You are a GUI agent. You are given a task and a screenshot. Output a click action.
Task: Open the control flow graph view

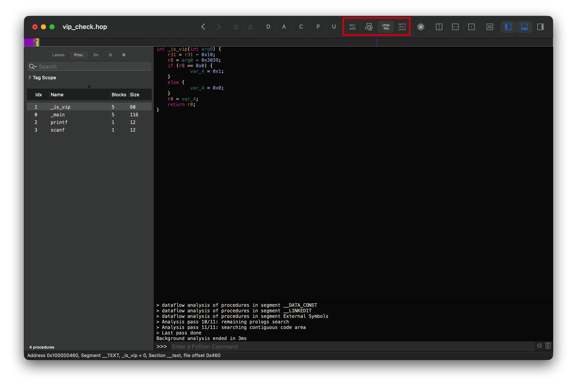(369, 27)
